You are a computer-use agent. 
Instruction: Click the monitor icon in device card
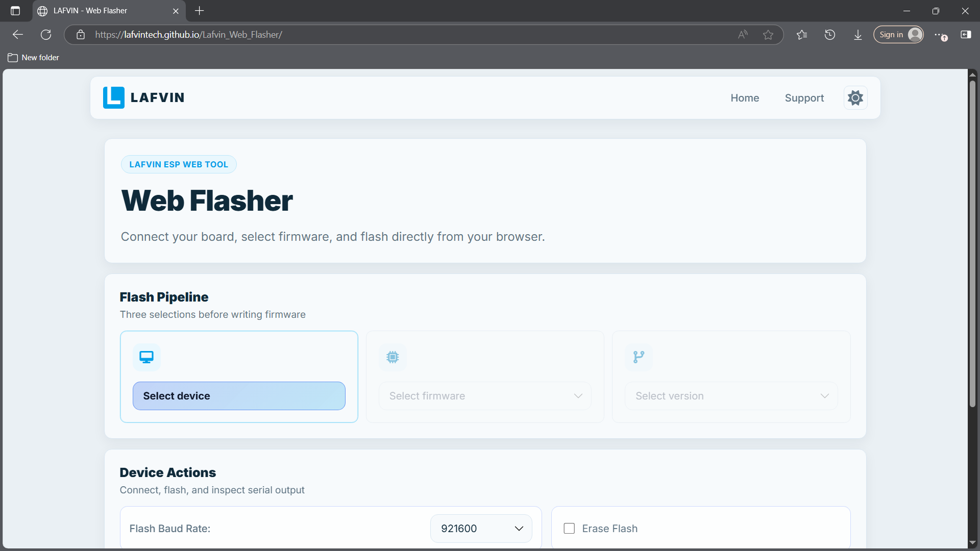tap(146, 357)
